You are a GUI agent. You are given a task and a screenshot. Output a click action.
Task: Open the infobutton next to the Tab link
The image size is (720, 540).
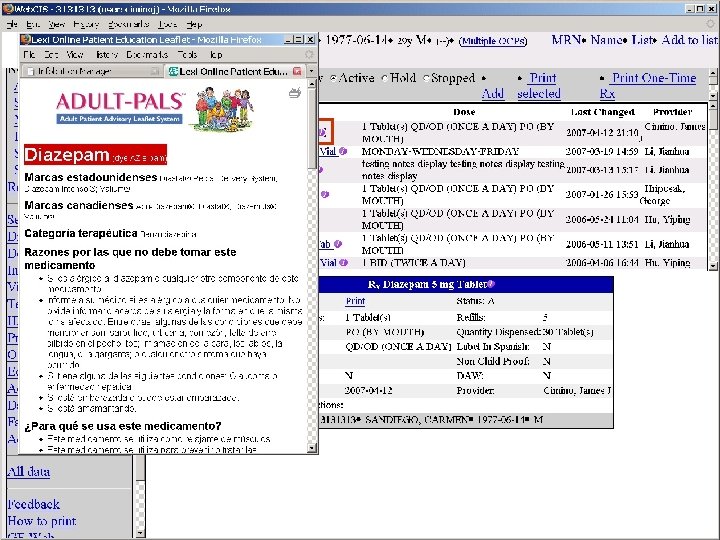[x=338, y=244]
